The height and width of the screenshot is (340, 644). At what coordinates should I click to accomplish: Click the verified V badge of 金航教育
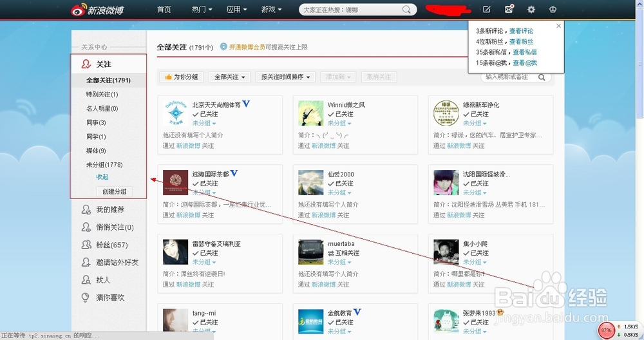coord(357,312)
